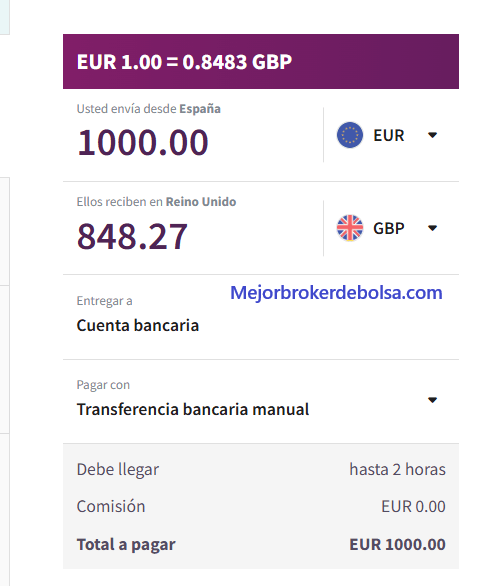Click the Total a pagar row
Screen dimensions: 491x586
click(x=261, y=545)
